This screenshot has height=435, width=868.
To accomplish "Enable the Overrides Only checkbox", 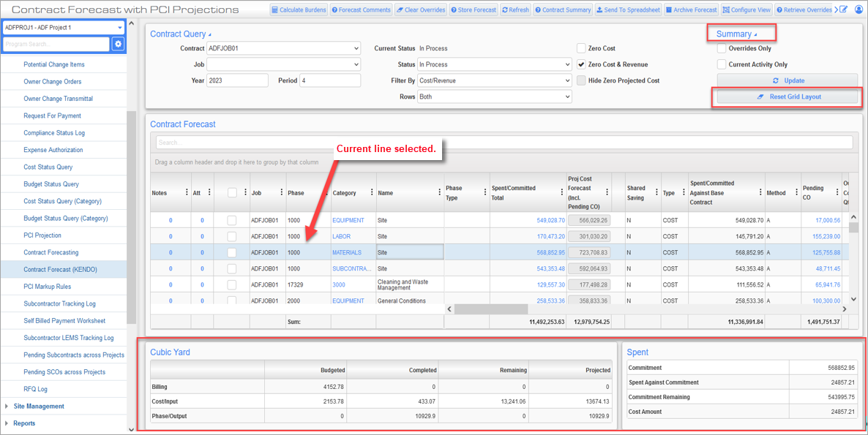I will coord(721,48).
